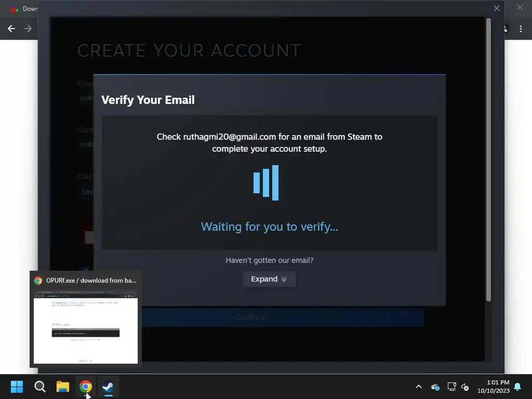Image resolution: width=532 pixels, height=399 pixels.
Task: Click the "Haven't gotten our email?" text
Action: [x=270, y=260]
